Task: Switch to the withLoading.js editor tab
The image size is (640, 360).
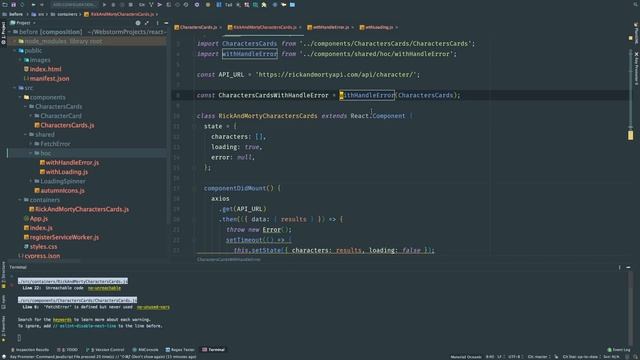Action: [379, 27]
